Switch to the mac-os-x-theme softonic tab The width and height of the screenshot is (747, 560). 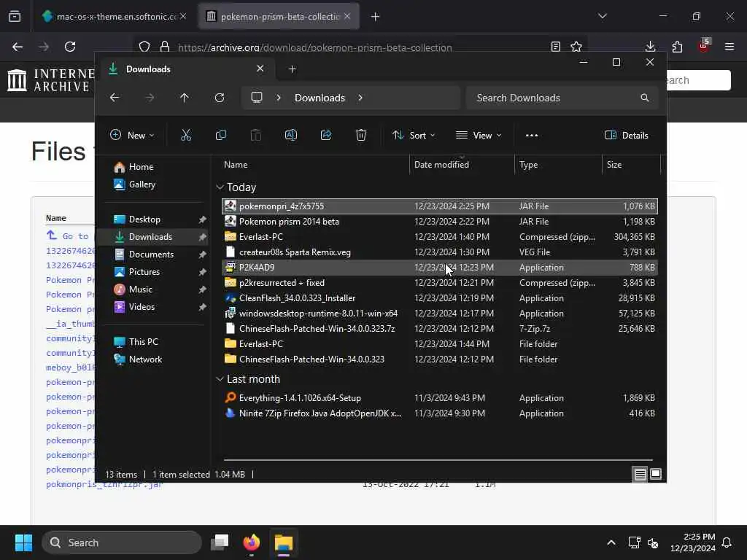pos(115,17)
